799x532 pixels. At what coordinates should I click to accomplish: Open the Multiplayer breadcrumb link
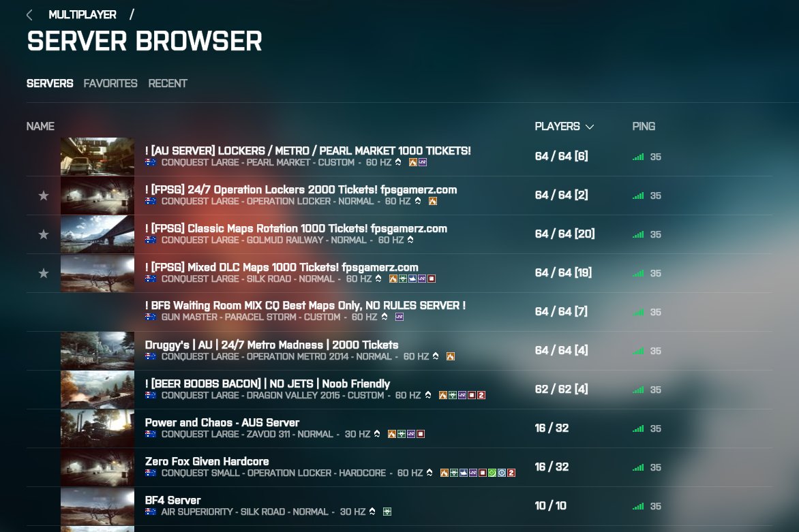[82, 15]
